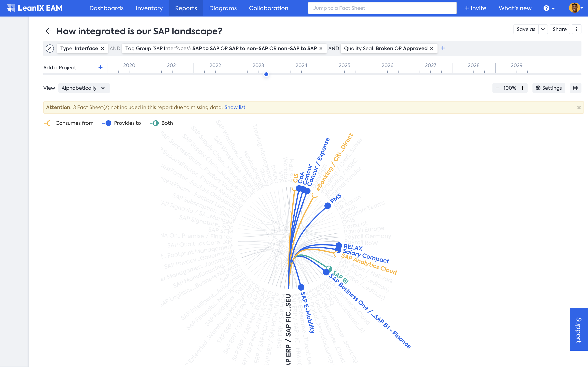The width and height of the screenshot is (588, 367).
Task: Click the back arrow navigation icon
Action: (48, 31)
